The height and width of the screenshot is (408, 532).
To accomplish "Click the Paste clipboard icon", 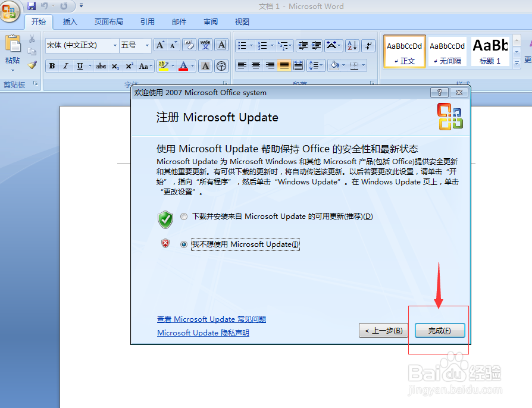I will [x=13, y=45].
